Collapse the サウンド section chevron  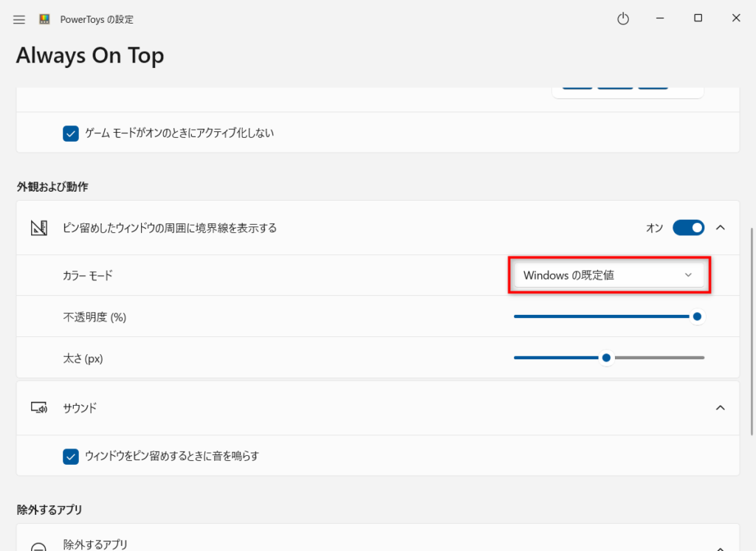pos(721,408)
